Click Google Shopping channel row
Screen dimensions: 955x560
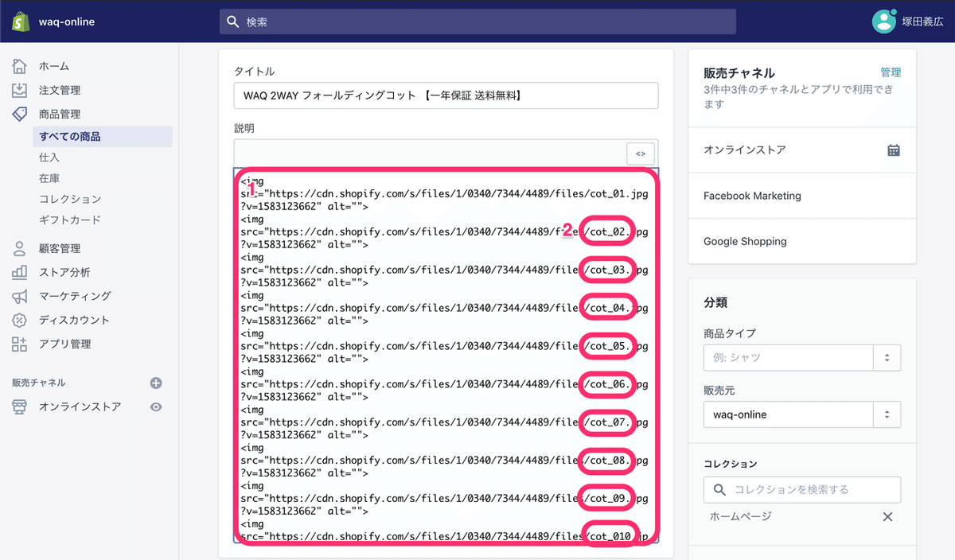click(802, 241)
